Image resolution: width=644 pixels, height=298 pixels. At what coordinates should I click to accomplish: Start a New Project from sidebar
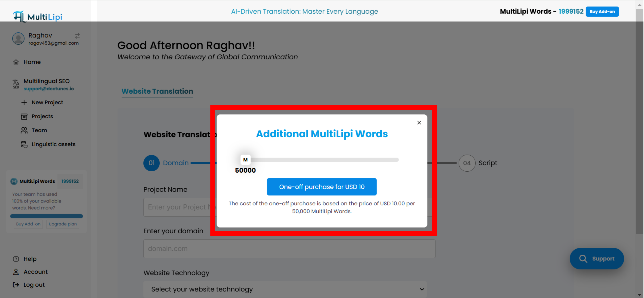(x=47, y=102)
